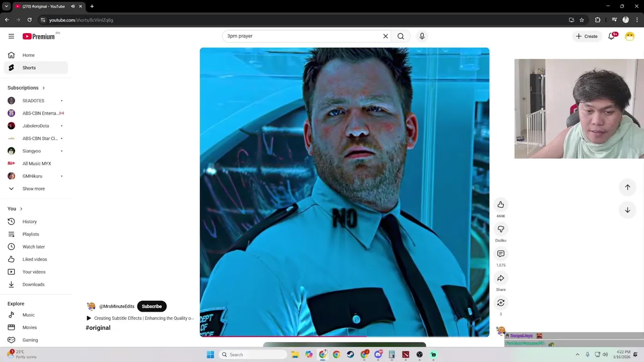Click the Shorts video progress bar
This screenshot has height=362, width=644.
(344, 336)
